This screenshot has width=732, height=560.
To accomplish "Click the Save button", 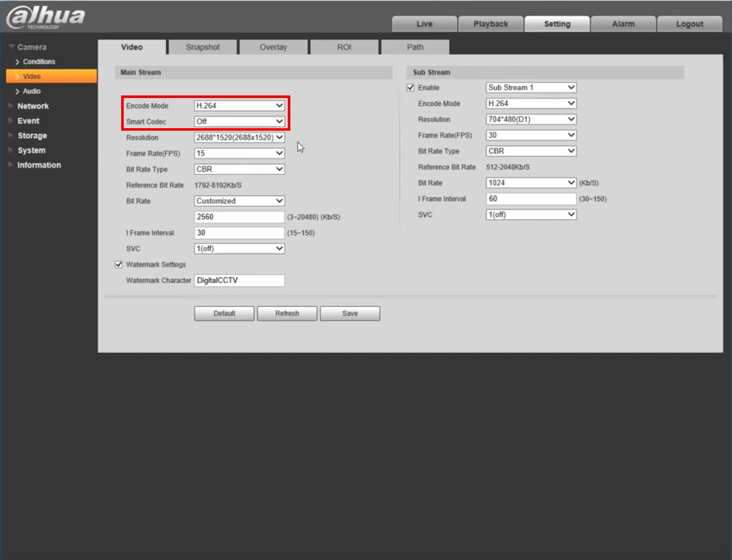I will pyautogui.click(x=350, y=313).
